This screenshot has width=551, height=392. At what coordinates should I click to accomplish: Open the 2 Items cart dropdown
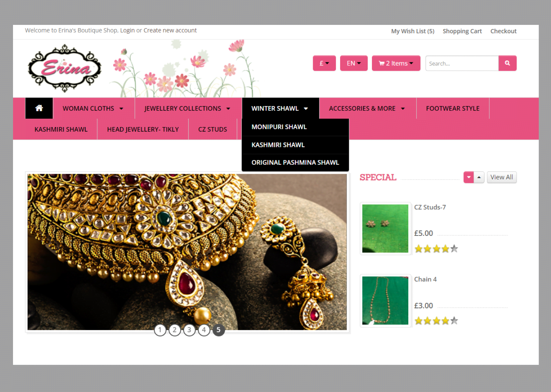[x=396, y=63]
